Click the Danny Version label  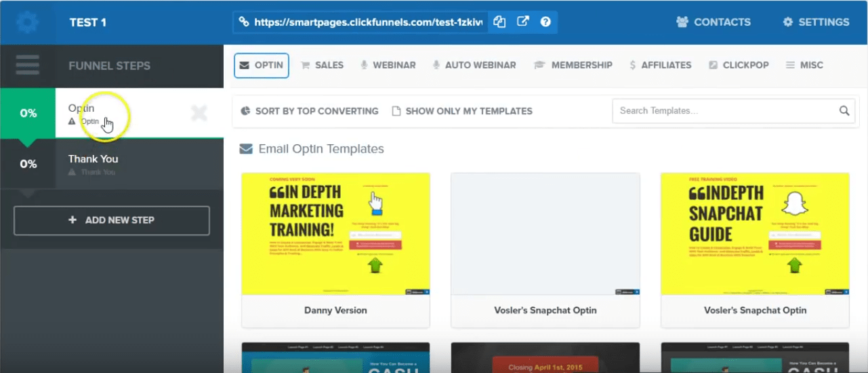[x=335, y=311]
